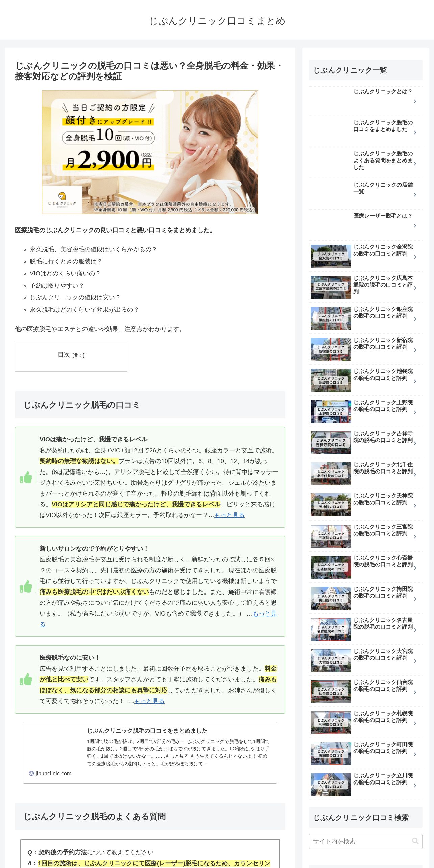Click もっと見る in the 予約がとりやすい review
The image size is (434, 868).
[265, 613]
